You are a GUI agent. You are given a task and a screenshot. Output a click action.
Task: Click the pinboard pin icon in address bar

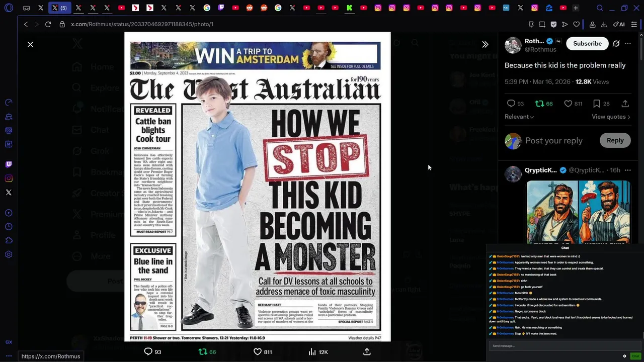pyautogui.click(x=531, y=24)
